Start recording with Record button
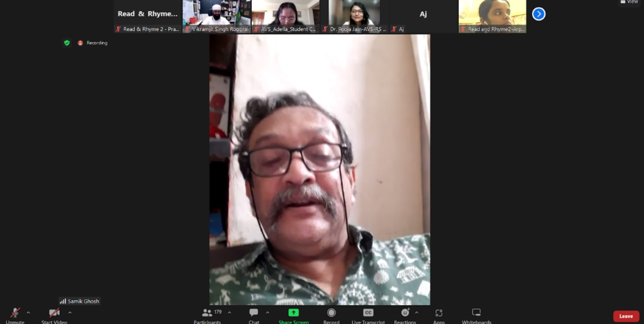The width and height of the screenshot is (644, 324). pos(331,313)
